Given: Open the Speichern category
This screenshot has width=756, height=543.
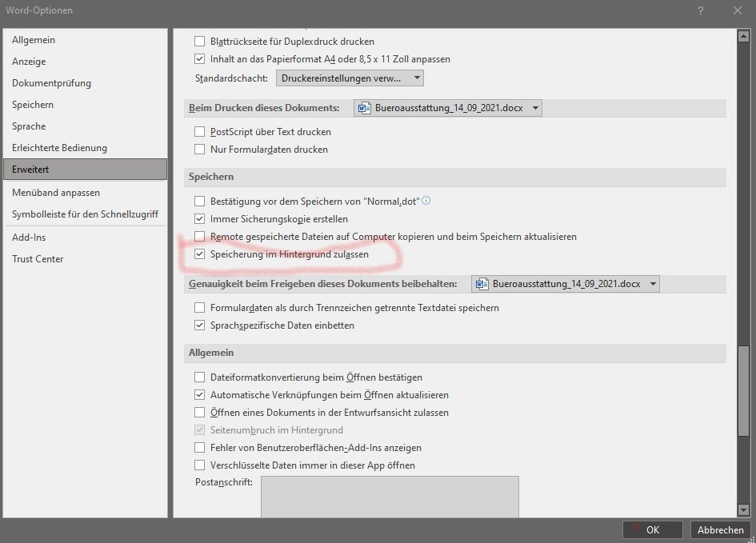Looking at the screenshot, I should coord(85,105).
